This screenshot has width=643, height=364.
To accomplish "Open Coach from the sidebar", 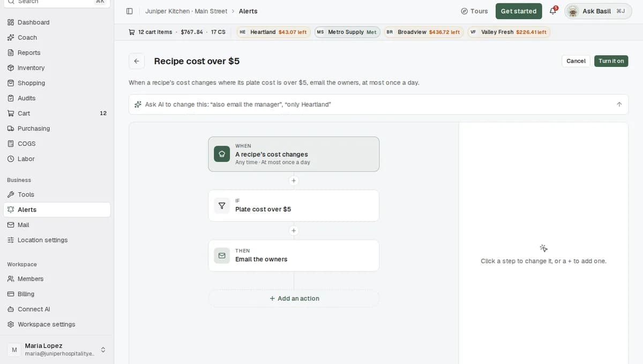I will (x=57, y=37).
